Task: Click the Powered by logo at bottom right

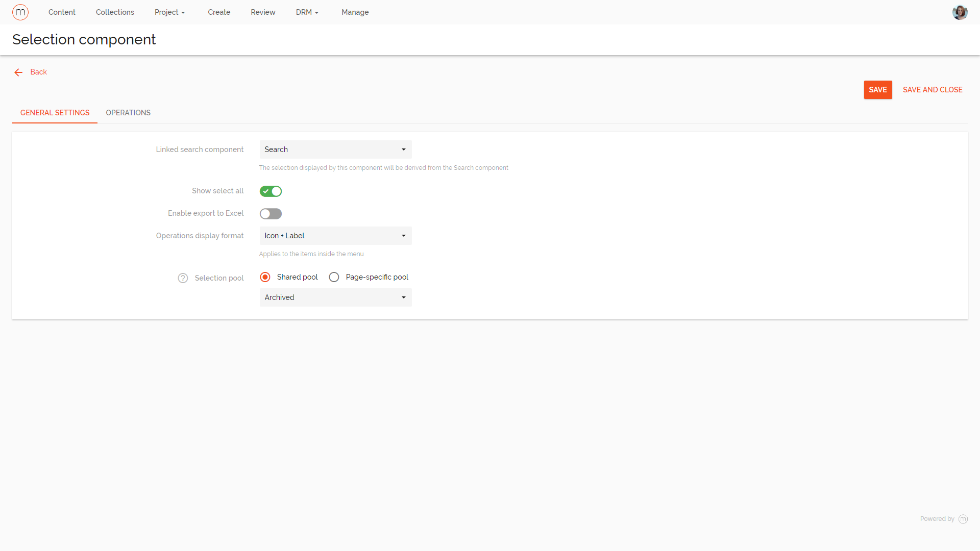Action: (963, 519)
